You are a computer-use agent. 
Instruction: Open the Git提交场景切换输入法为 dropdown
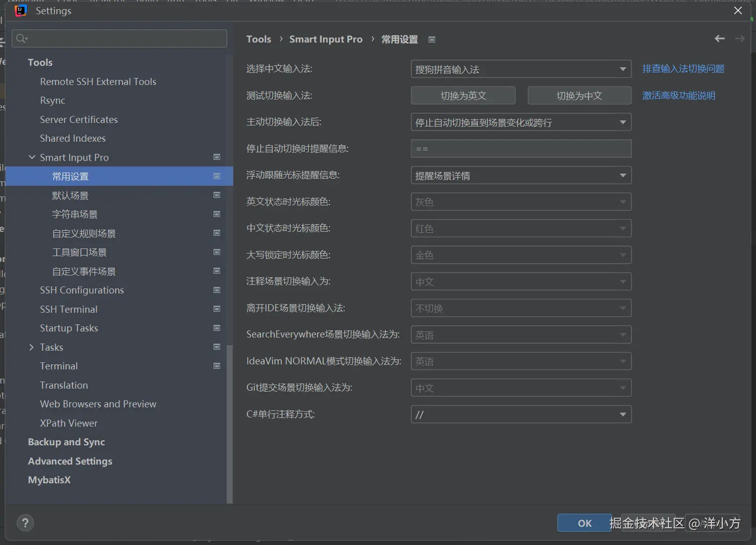521,388
